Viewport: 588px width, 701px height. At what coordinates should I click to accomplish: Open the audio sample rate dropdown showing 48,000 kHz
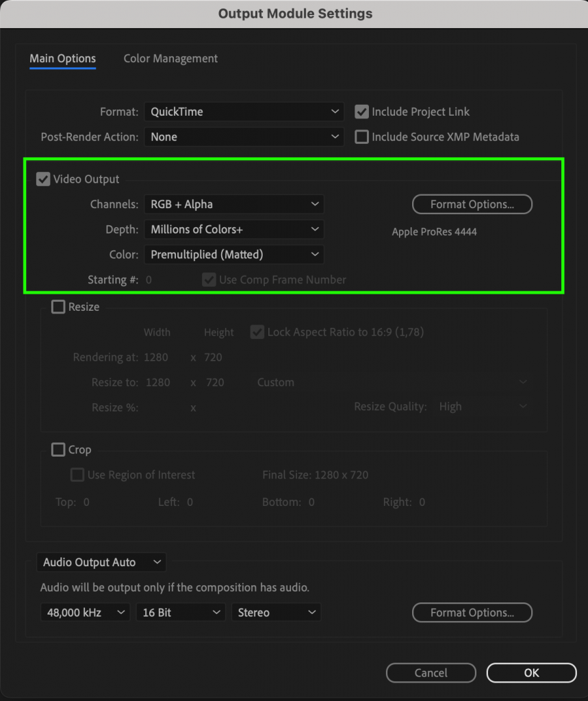click(84, 612)
